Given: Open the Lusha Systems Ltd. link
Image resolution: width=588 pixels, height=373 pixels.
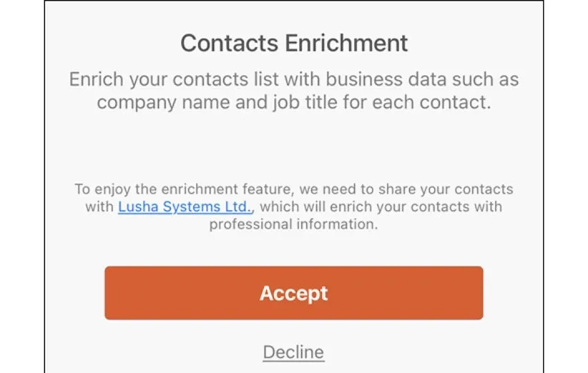Looking at the screenshot, I should [x=185, y=207].
